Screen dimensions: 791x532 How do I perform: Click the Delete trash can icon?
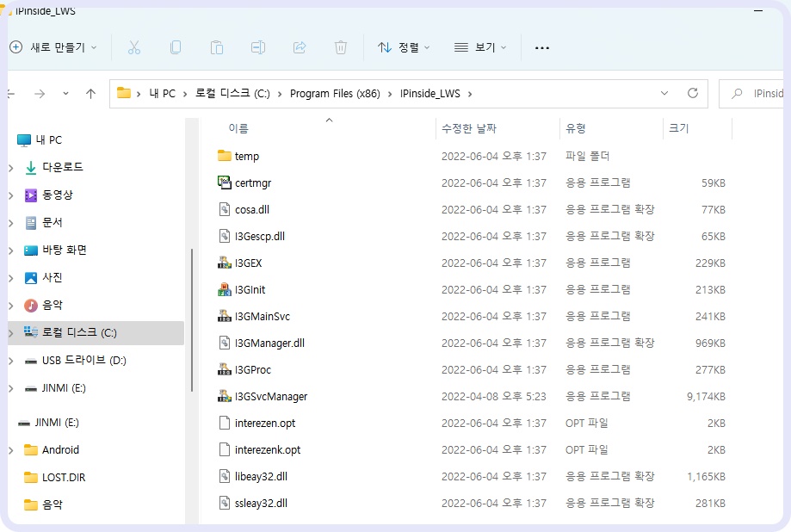[x=341, y=47]
